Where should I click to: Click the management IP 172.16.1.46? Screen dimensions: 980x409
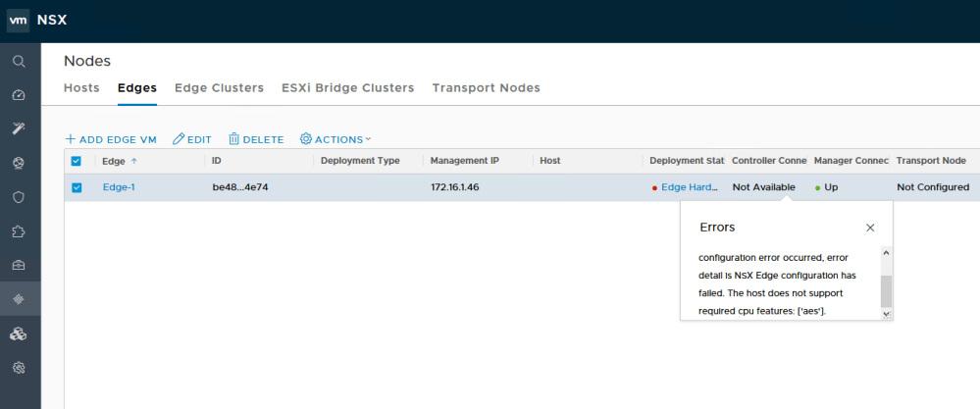click(x=454, y=187)
